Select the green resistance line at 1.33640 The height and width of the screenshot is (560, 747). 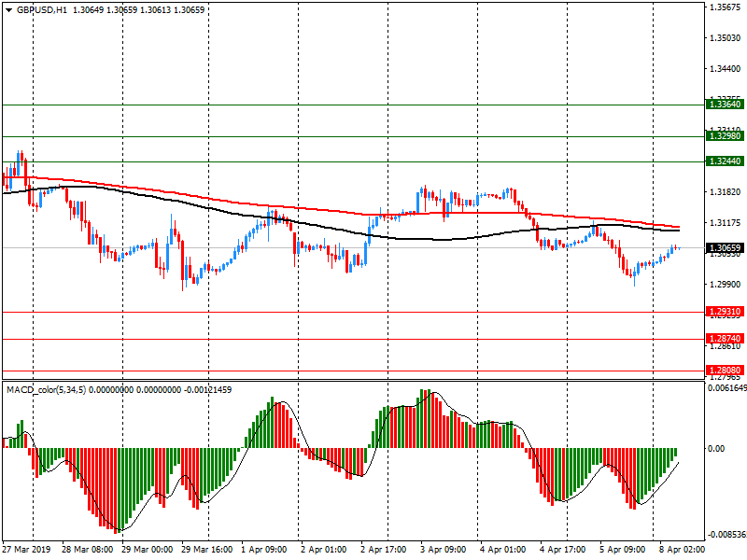(x=373, y=105)
